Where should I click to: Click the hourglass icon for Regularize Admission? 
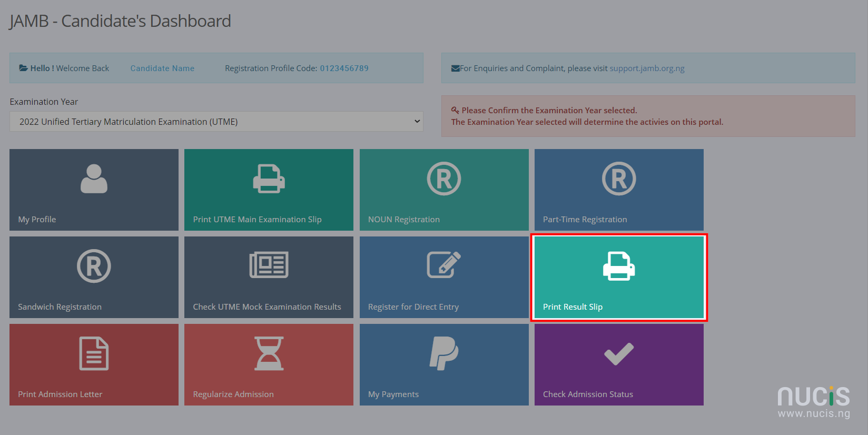269,353
